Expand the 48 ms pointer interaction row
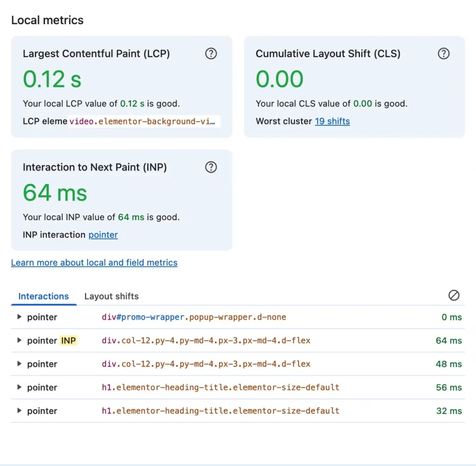Screen dimensions: 476x466 coord(19,363)
